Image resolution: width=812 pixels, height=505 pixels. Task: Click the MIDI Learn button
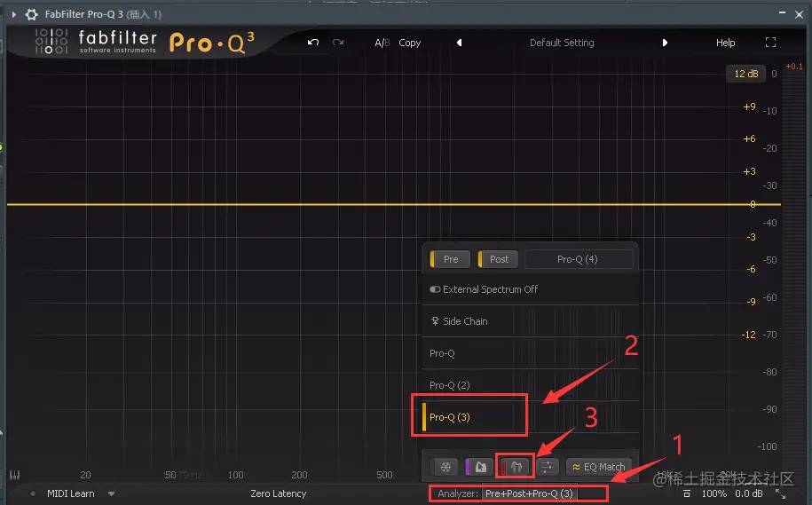point(70,493)
